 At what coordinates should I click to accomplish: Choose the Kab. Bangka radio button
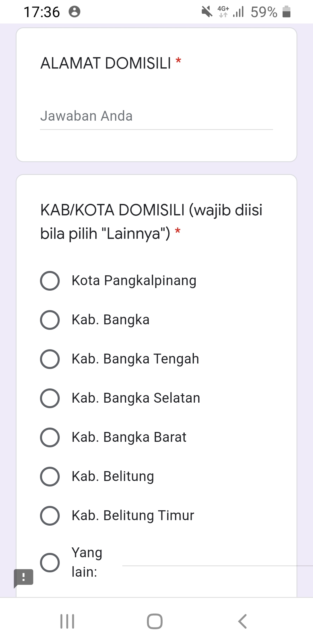pos(50,320)
